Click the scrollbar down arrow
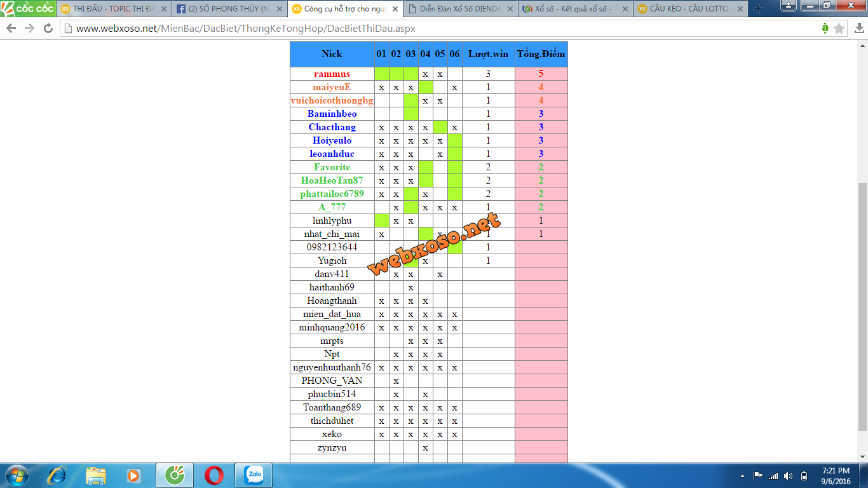Image resolution: width=868 pixels, height=488 pixels. (x=862, y=457)
